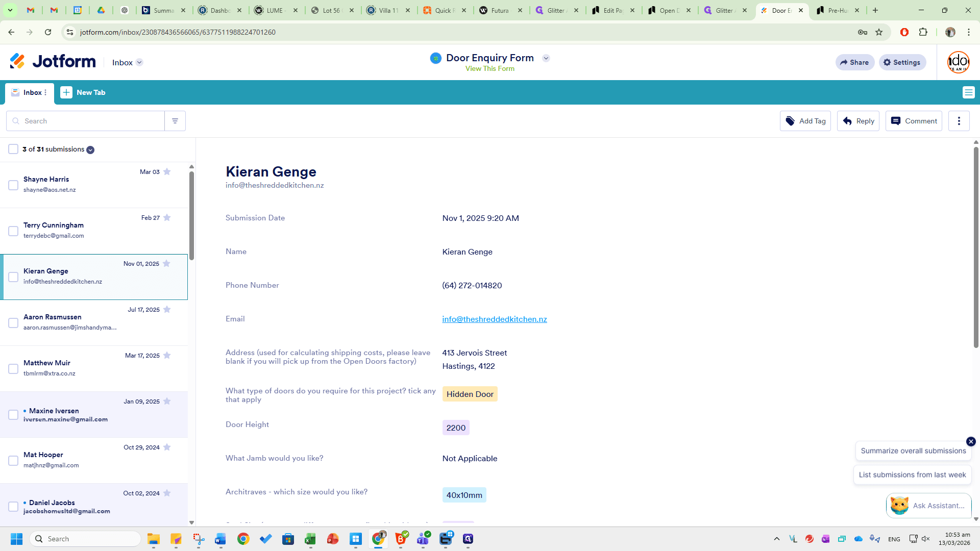Select all submissions checkbox

point(13,149)
